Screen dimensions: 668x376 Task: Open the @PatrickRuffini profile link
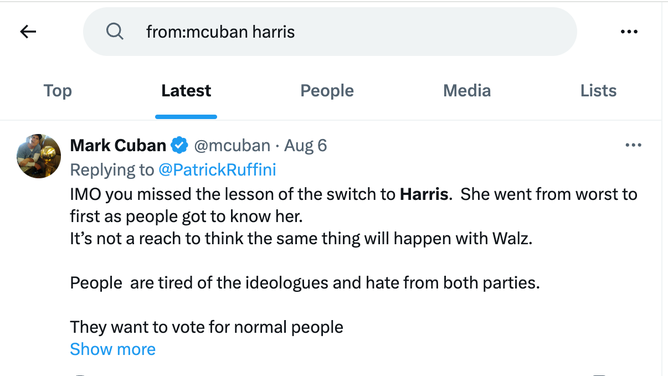[217, 169]
